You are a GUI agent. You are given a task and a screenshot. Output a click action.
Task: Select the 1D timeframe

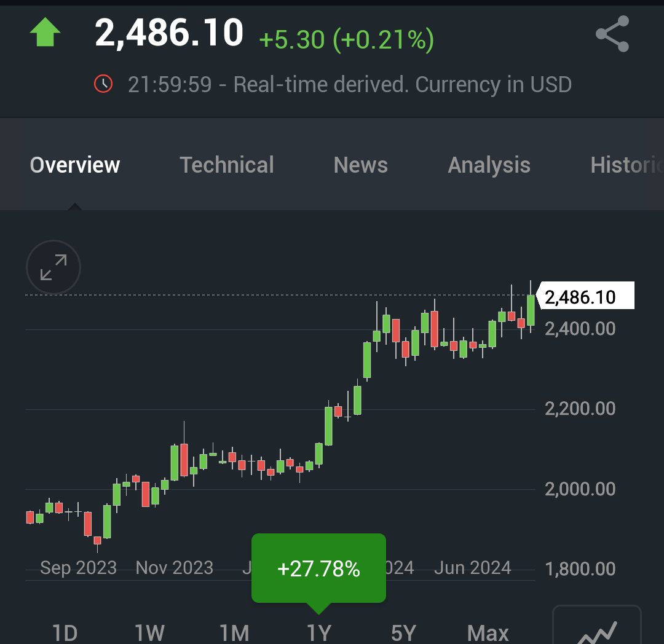point(65,633)
